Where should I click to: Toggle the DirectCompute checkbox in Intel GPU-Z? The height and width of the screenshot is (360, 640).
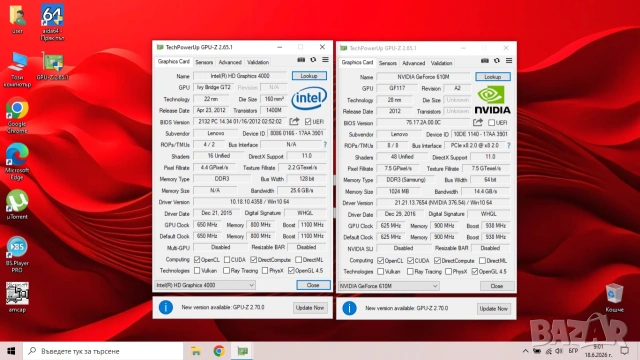(254, 260)
